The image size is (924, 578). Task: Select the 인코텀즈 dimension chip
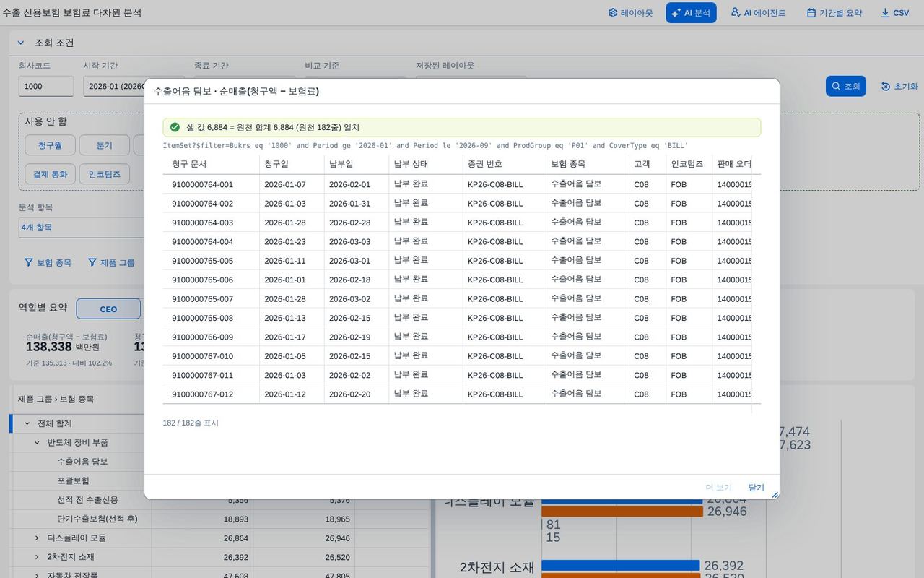[x=104, y=174]
